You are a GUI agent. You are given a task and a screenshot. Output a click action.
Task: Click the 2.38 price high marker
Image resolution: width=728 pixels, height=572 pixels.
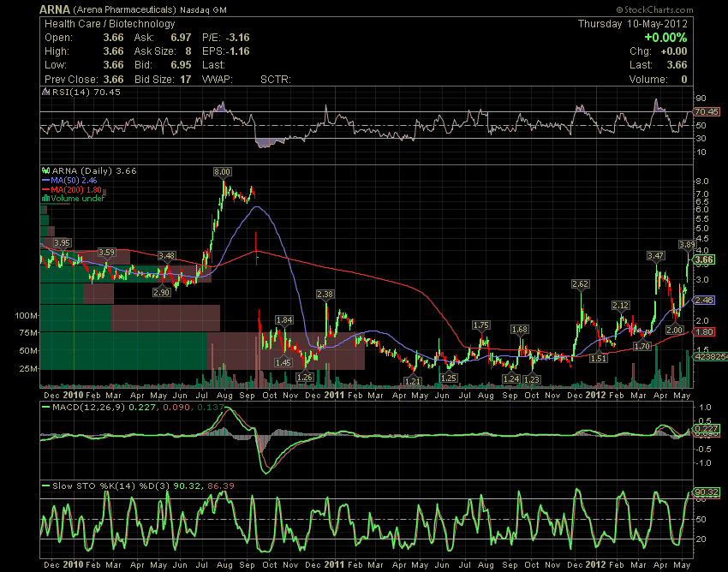pyautogui.click(x=325, y=294)
